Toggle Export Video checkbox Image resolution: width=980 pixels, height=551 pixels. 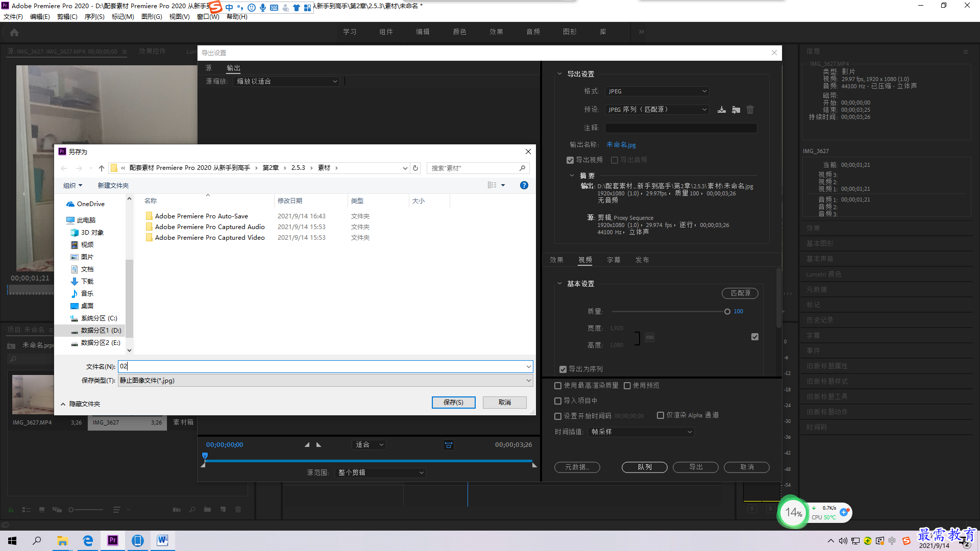pyautogui.click(x=570, y=160)
